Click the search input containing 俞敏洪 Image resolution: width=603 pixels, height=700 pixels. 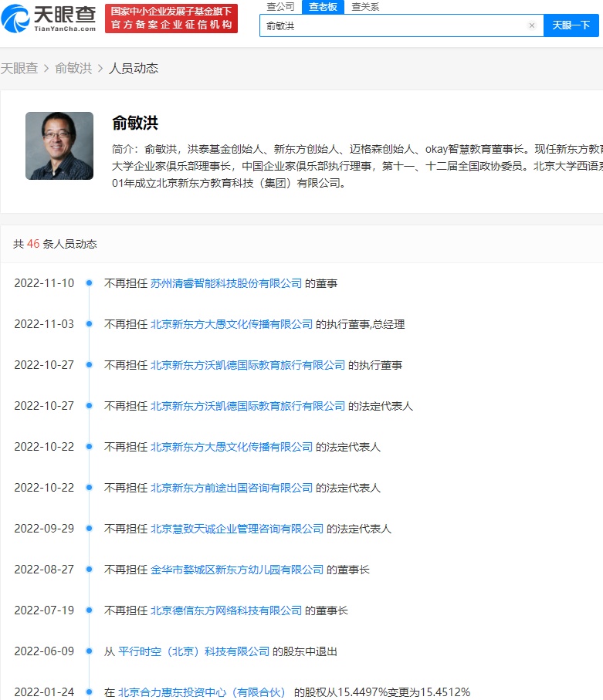tap(394, 25)
